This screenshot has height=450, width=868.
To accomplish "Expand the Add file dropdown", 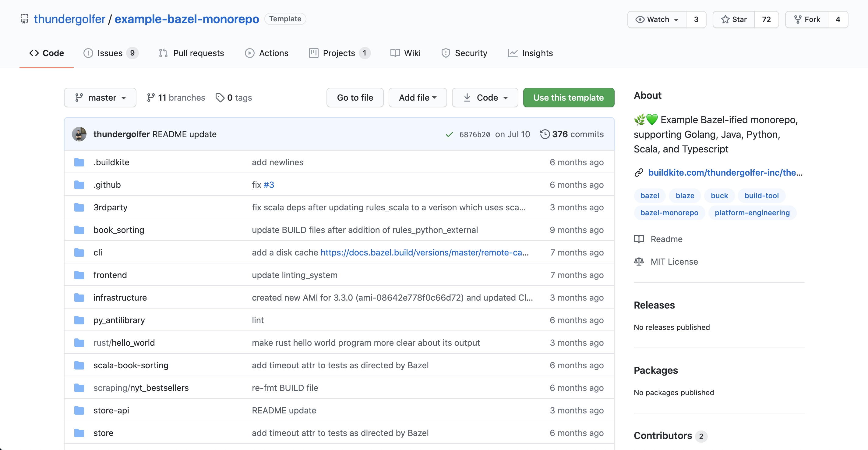I will coord(418,98).
